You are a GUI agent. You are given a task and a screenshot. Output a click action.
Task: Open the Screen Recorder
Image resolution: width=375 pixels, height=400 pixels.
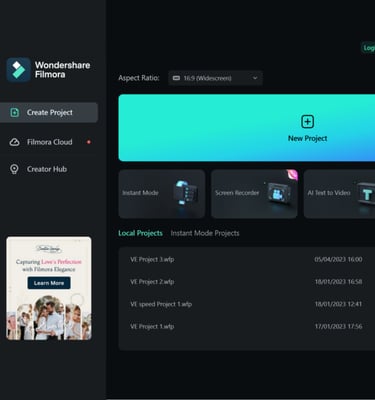(x=254, y=194)
